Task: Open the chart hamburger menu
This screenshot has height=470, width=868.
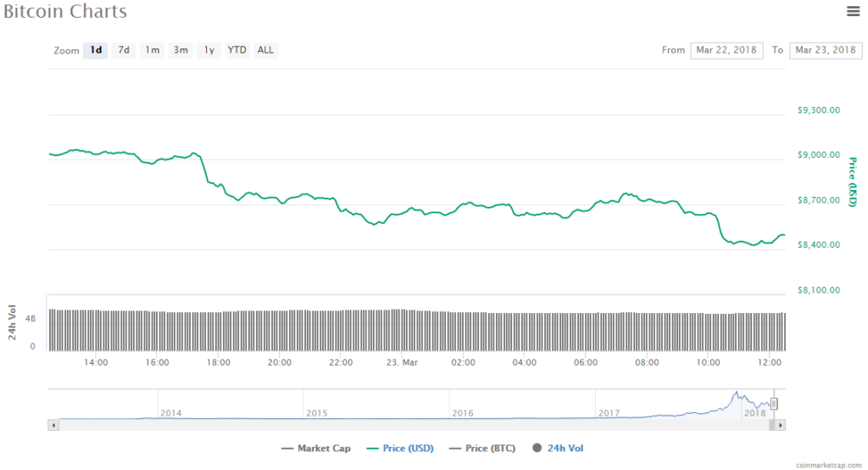Action: (x=853, y=11)
